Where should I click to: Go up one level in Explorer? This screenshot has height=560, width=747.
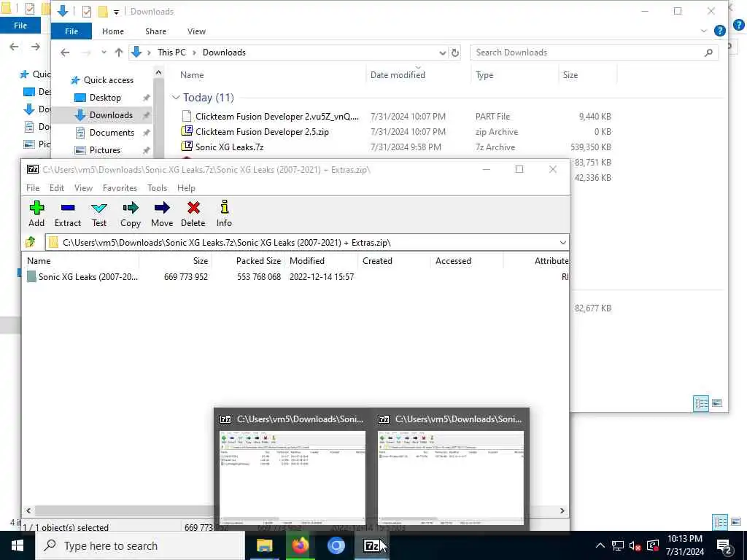click(x=119, y=52)
